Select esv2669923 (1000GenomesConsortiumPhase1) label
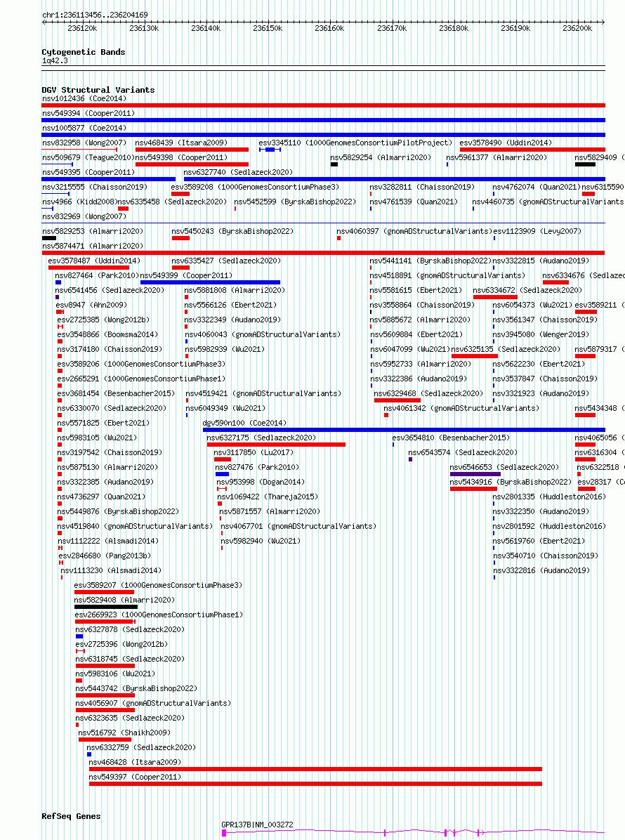 point(159,615)
